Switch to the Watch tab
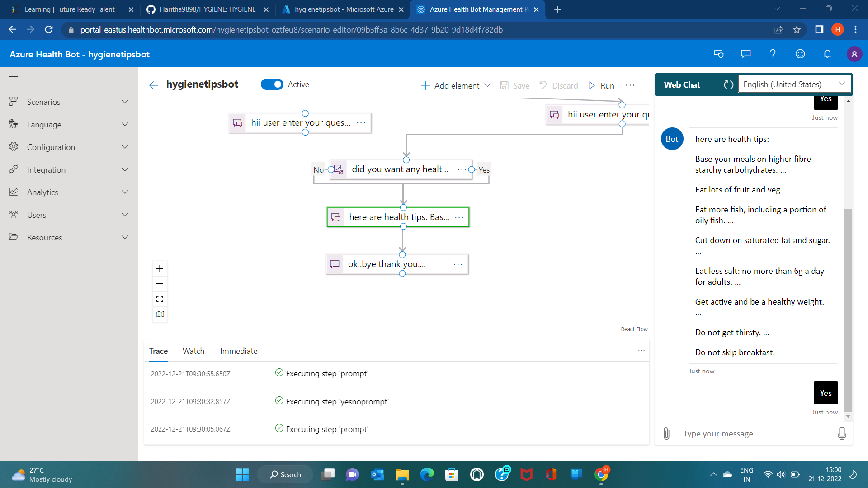868x488 pixels. 193,351
